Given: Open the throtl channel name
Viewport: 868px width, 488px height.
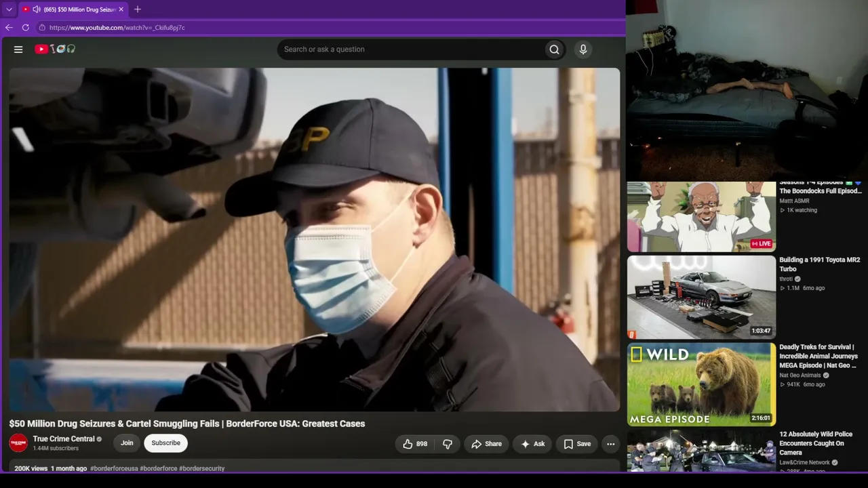Looking at the screenshot, I should coord(786,279).
